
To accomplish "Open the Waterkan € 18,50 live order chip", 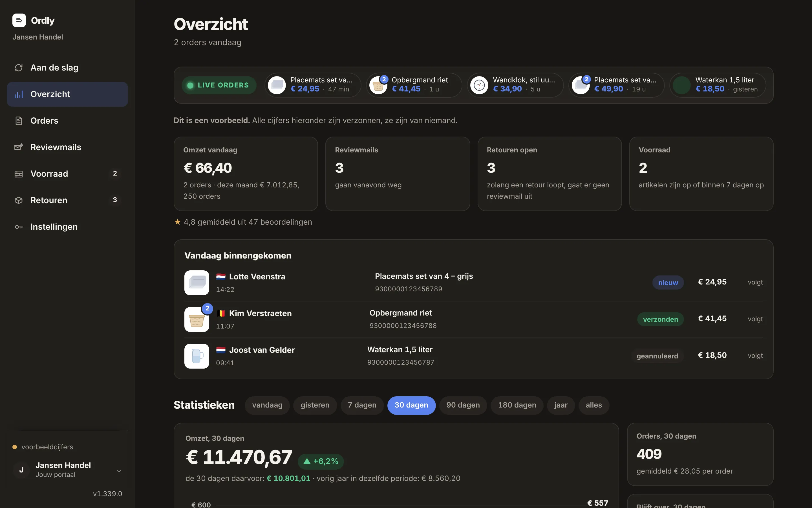I will click(718, 85).
